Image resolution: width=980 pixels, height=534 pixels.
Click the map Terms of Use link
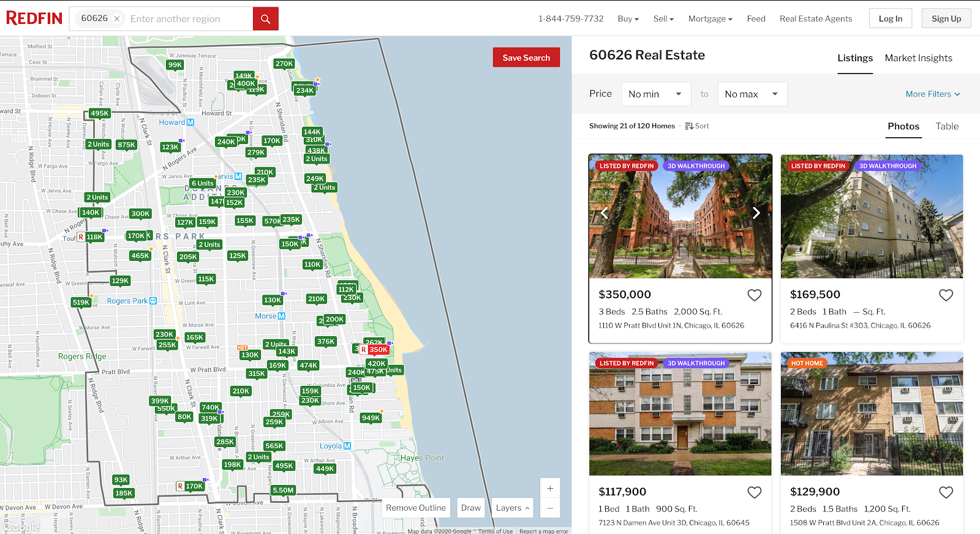point(496,531)
